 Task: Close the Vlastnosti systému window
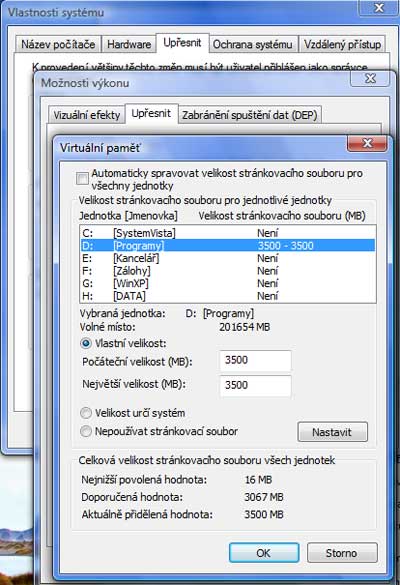[x=379, y=8]
